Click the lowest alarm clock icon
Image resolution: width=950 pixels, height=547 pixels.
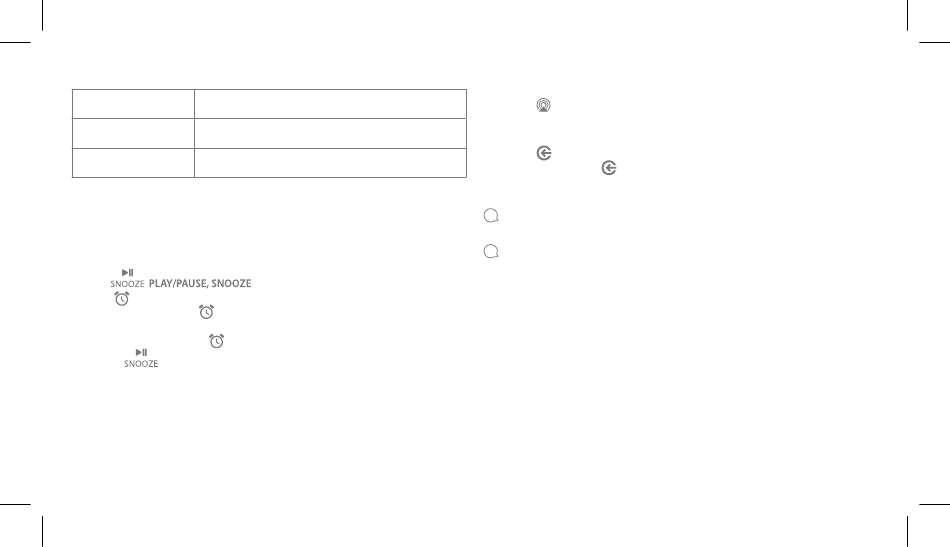click(x=216, y=341)
